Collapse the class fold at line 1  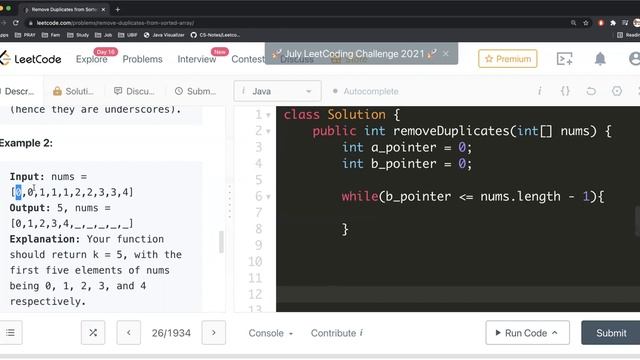(268, 115)
